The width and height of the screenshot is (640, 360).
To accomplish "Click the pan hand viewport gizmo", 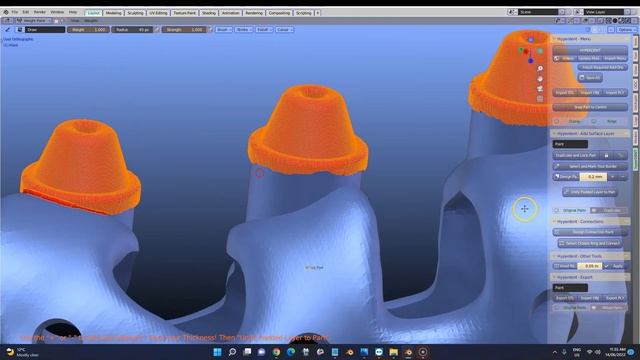I will click(x=540, y=78).
